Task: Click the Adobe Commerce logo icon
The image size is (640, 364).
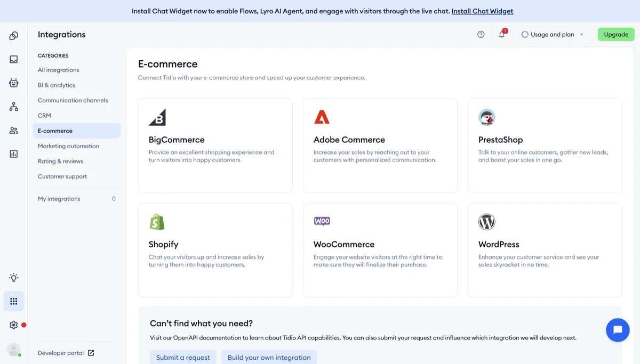Action: pyautogui.click(x=322, y=117)
